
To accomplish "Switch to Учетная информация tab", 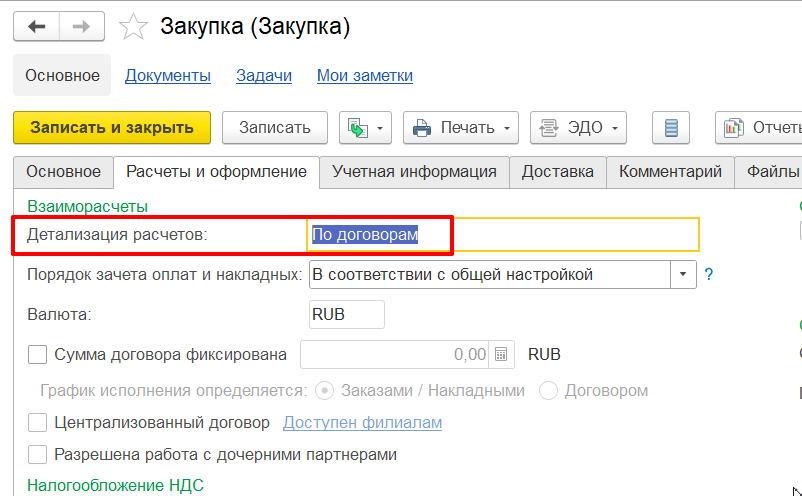I will (x=414, y=172).
